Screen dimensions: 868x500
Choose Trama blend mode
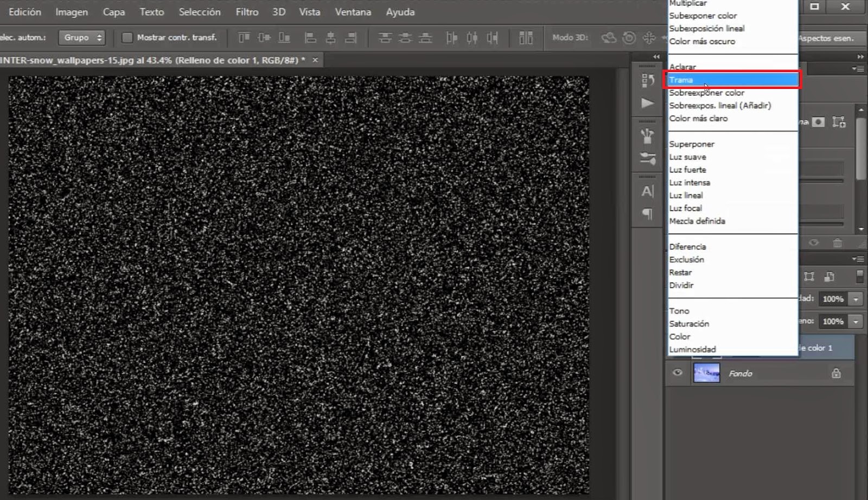(x=732, y=80)
